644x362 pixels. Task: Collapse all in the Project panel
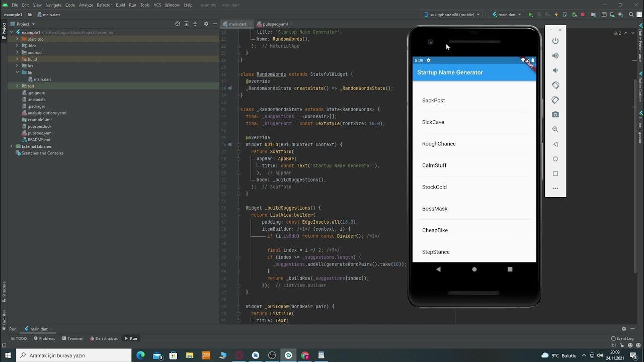coord(195,24)
